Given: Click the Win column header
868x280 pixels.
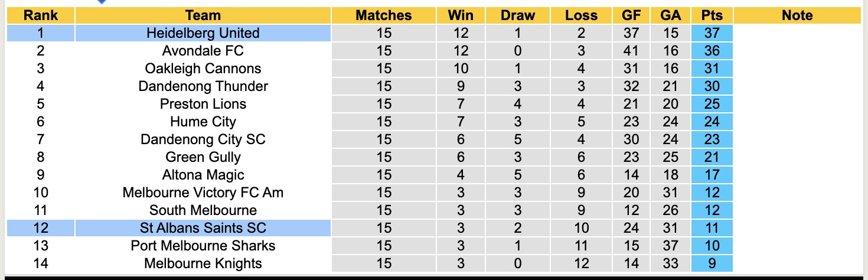Looking at the screenshot, I should (x=461, y=15).
